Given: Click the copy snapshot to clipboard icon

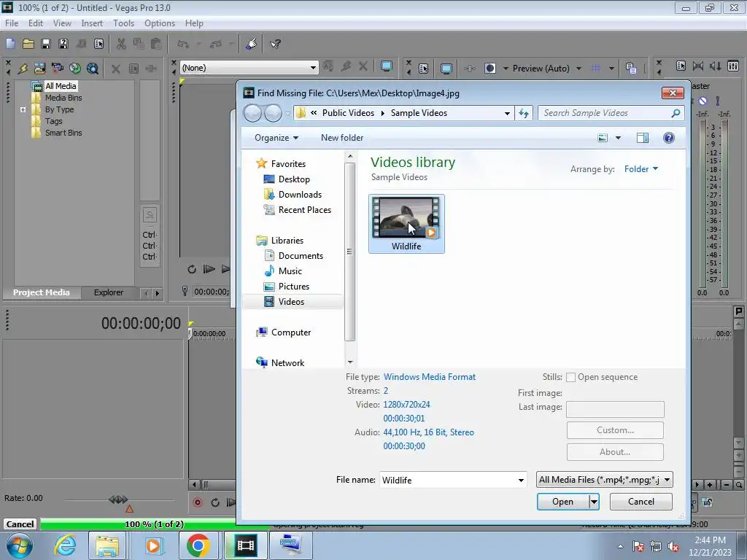Looking at the screenshot, I should click(631, 69).
